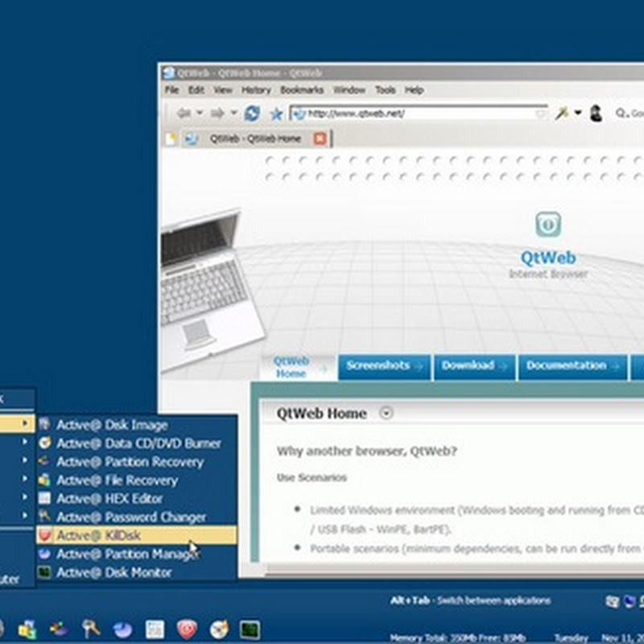Image resolution: width=644 pixels, height=644 pixels.
Task: Select Active@ File Recovery menu entry
Action: pyautogui.click(x=137, y=480)
